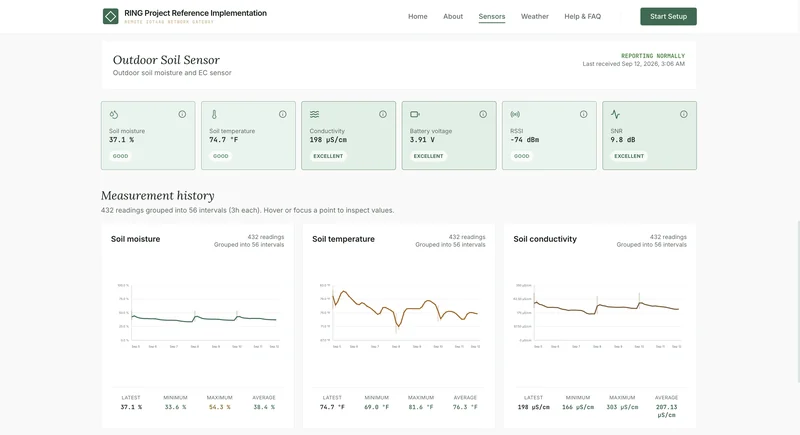Click the Soil temperature chart line
The width and height of the screenshot is (800, 435).
405,309
